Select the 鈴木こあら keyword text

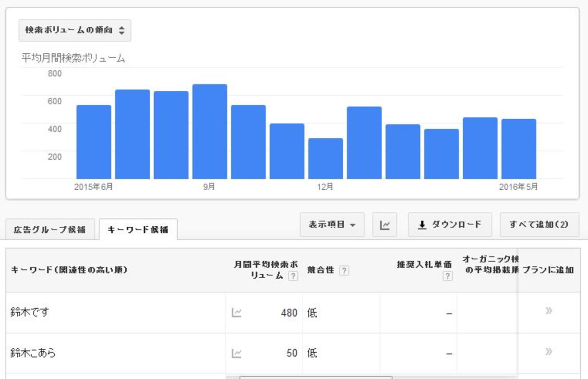pos(33,353)
